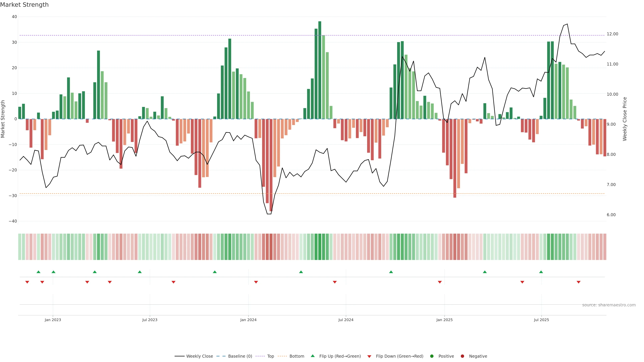The width and height of the screenshot is (644, 362).
Task: Click the Flip Up green triangle legend icon
Action: [x=312, y=356]
